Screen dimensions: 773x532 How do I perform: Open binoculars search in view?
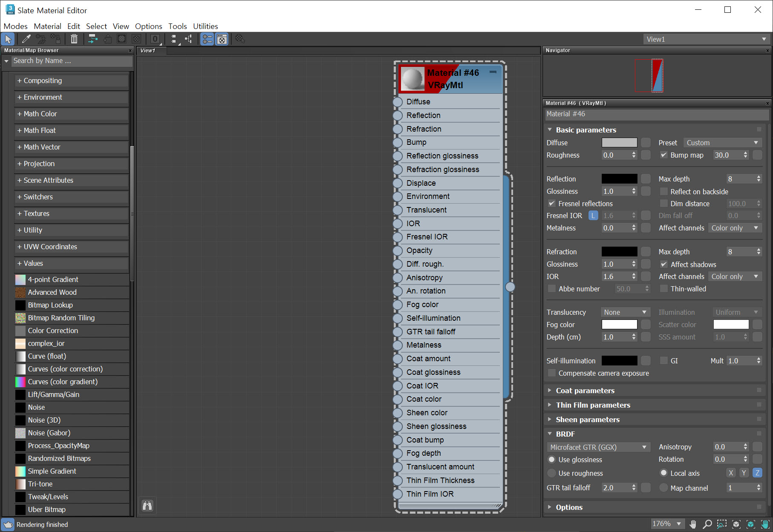tap(147, 506)
